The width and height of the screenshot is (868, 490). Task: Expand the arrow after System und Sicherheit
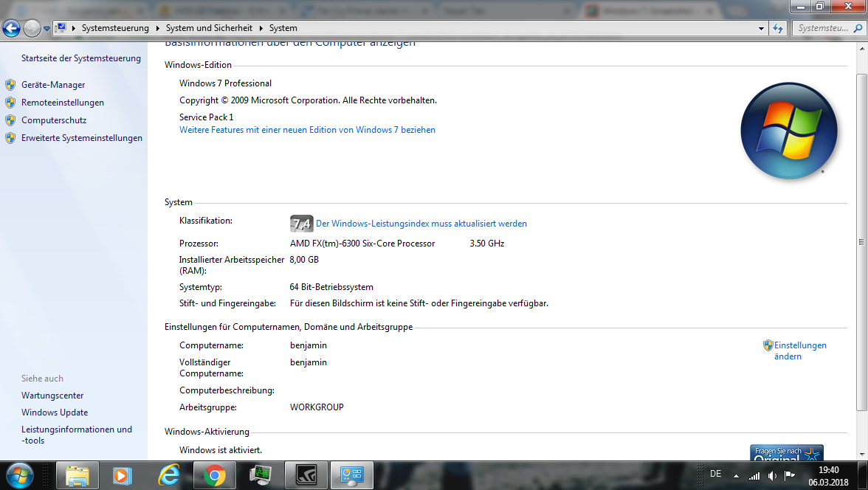pos(261,28)
